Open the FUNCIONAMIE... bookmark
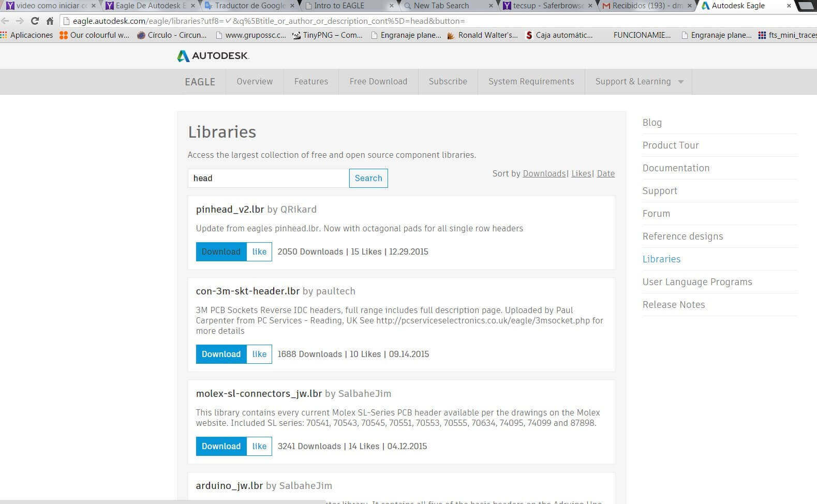The width and height of the screenshot is (817, 504). pos(642,35)
